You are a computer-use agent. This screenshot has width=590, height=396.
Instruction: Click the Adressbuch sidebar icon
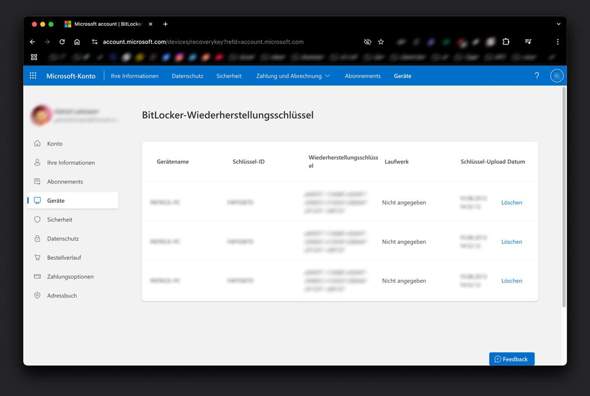coord(37,295)
